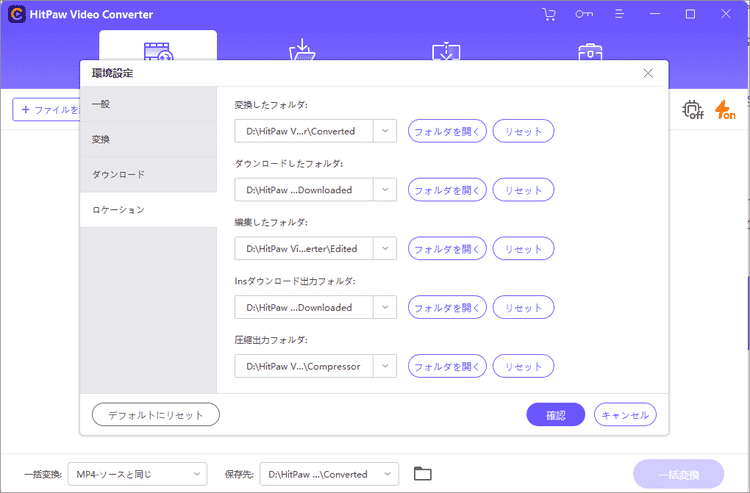Reset the ダウンロードしたフォルダ path
The height and width of the screenshot is (493, 750).
523,190
